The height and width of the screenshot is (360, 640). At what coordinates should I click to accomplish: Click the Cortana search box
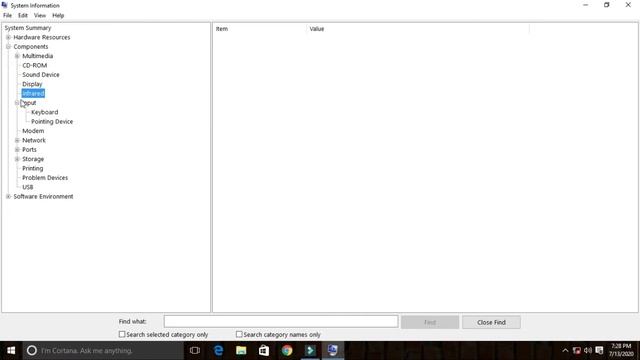[103, 350]
